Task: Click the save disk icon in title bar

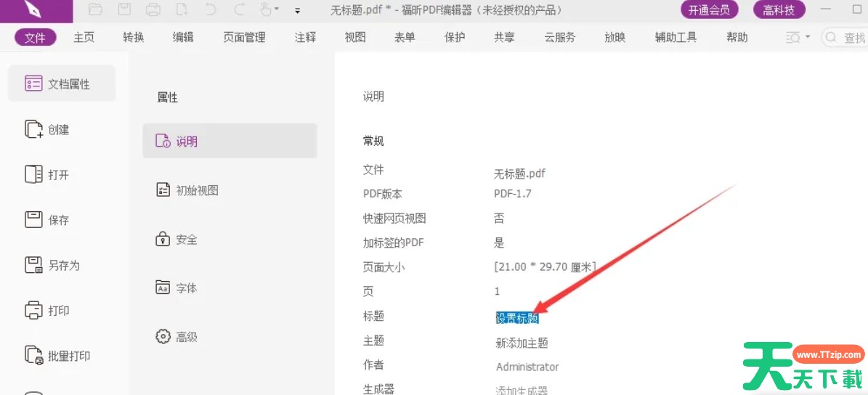Action: pyautogui.click(x=124, y=9)
